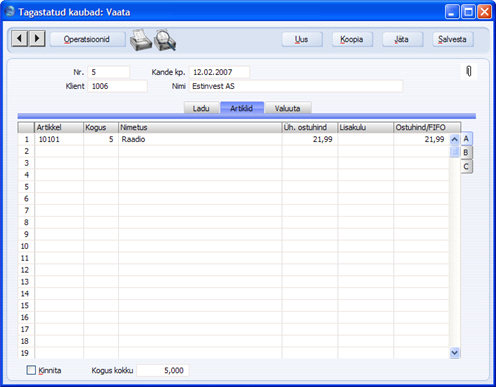This screenshot has height=387, width=496.
Task: Open print preview magnifier icon
Action: 165,40
